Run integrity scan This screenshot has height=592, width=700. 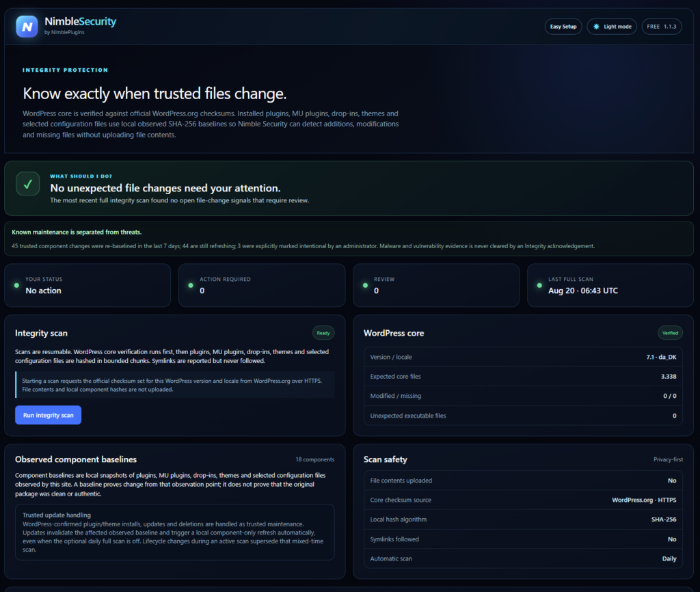click(x=49, y=415)
